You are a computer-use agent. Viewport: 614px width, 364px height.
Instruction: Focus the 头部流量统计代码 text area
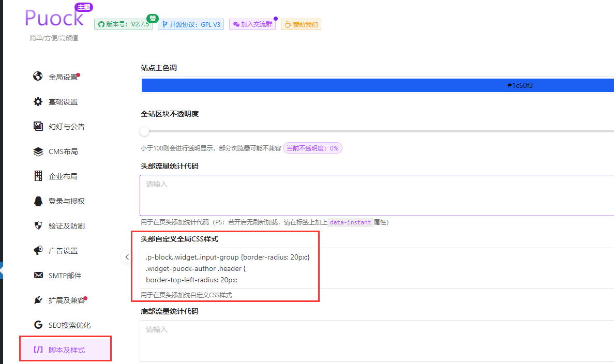click(377, 195)
